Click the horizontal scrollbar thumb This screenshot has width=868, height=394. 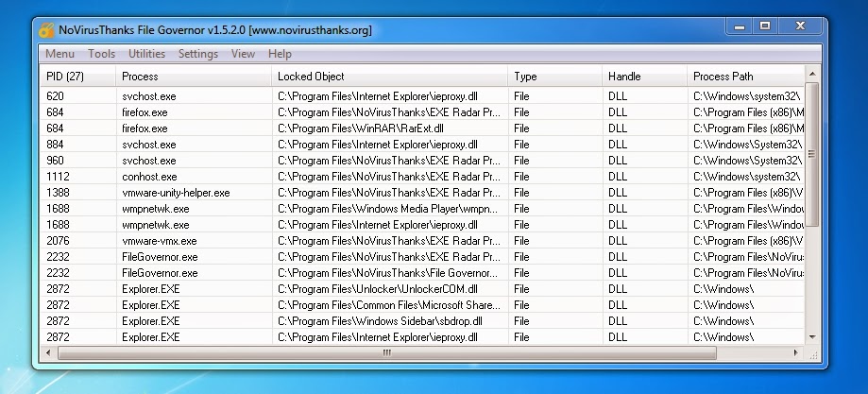(x=387, y=352)
